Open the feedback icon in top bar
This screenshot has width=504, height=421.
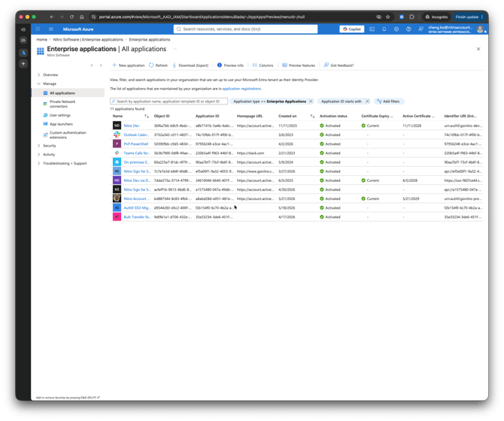tap(421, 29)
